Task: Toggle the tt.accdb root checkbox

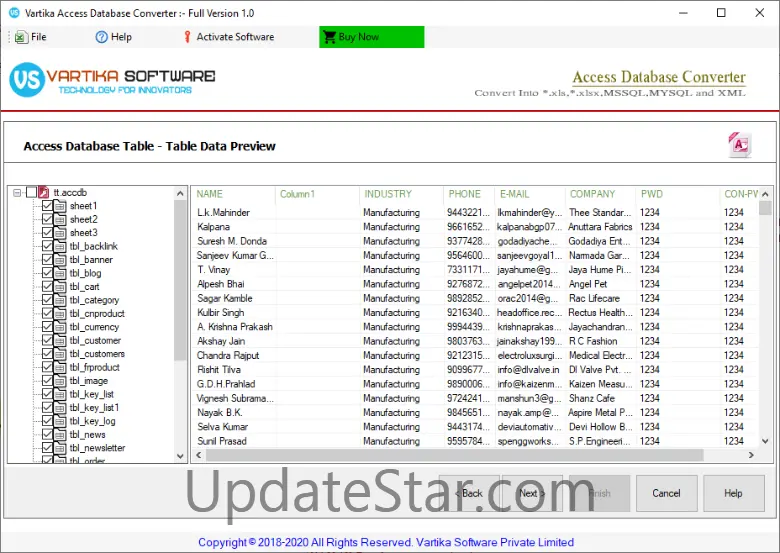Action: [x=31, y=192]
